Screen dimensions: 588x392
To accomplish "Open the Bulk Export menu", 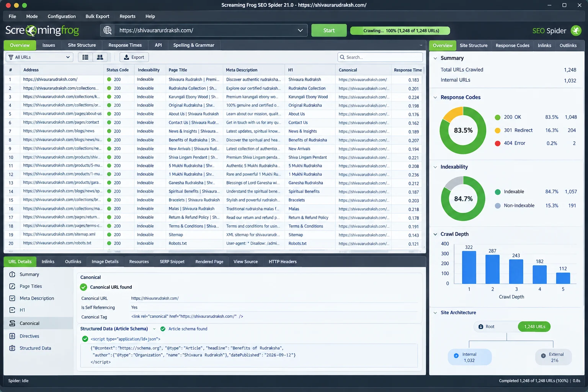I will (97, 16).
